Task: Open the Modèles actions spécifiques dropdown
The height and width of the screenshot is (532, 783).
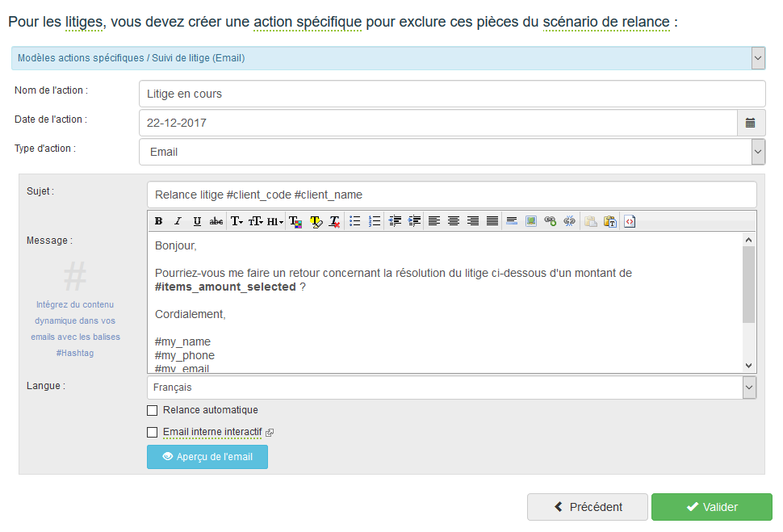Action: coord(388,58)
